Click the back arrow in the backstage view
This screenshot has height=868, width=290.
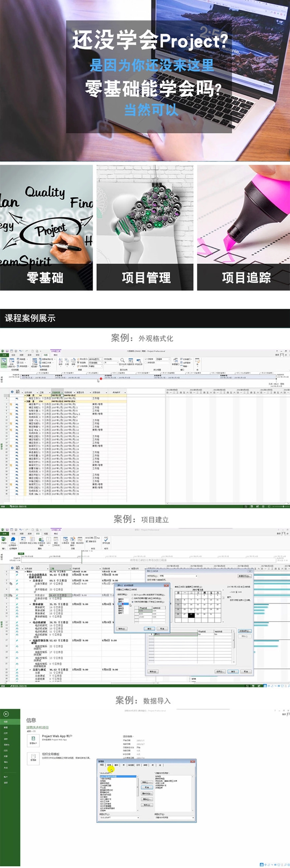tap(6, 714)
